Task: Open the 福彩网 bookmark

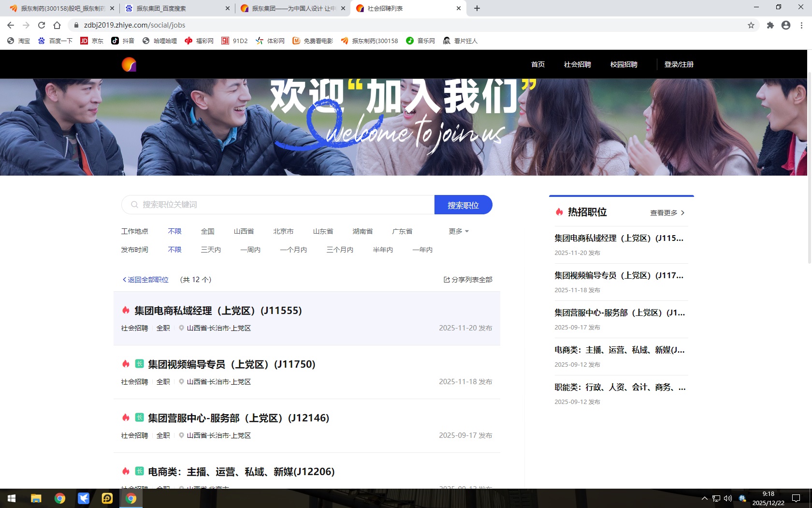Action: point(199,41)
